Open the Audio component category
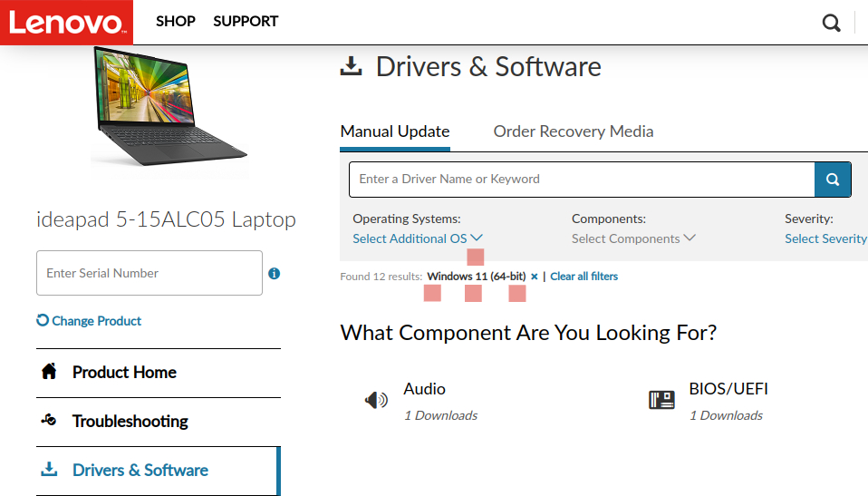The height and width of the screenshot is (496, 868). tap(425, 389)
